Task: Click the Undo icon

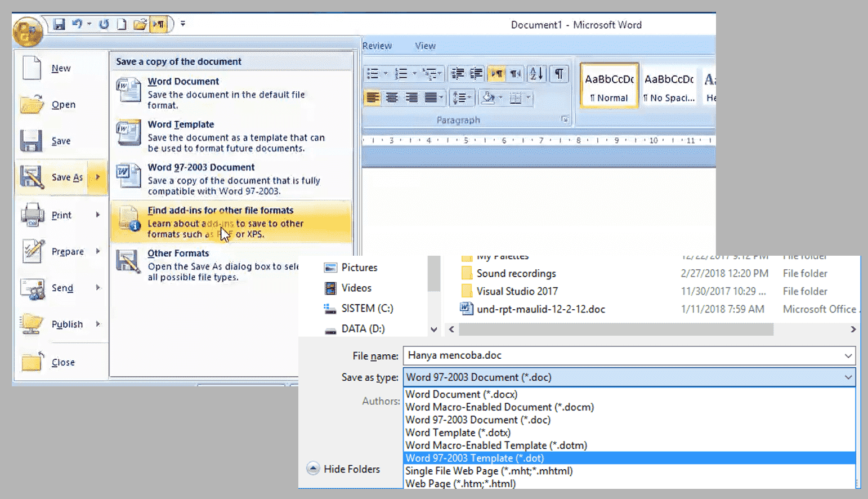Action: coord(75,23)
